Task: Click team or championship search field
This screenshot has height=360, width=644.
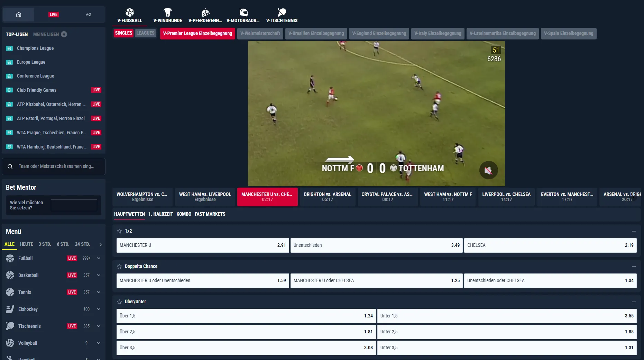Action: 54,166
